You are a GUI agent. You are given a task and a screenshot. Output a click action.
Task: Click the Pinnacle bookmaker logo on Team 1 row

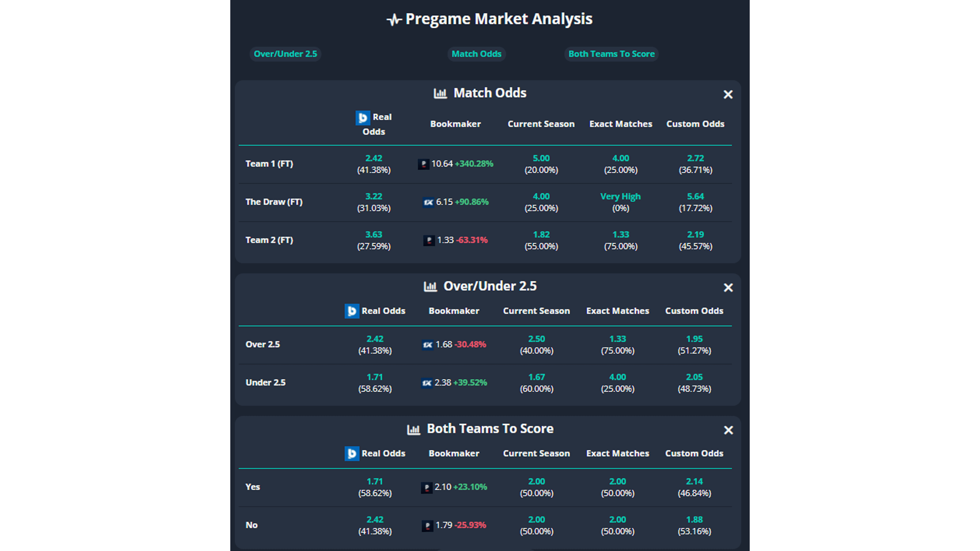(424, 164)
